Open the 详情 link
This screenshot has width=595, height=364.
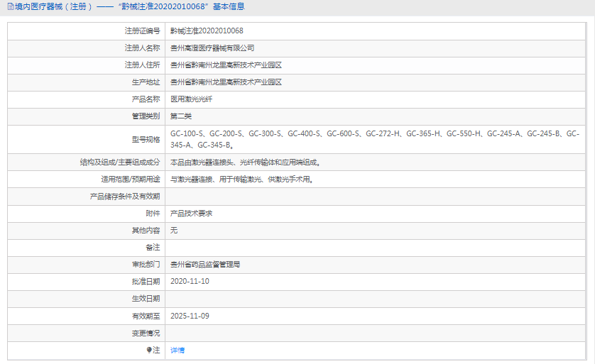tap(178, 351)
